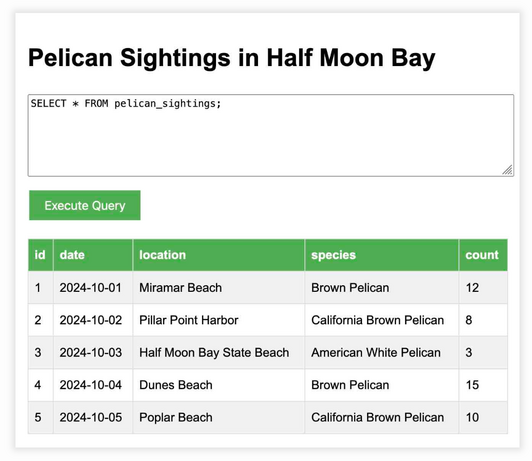Image resolution: width=532 pixels, height=461 pixels.
Task: Click the 2024-10-01 date cell
Action: coord(93,288)
